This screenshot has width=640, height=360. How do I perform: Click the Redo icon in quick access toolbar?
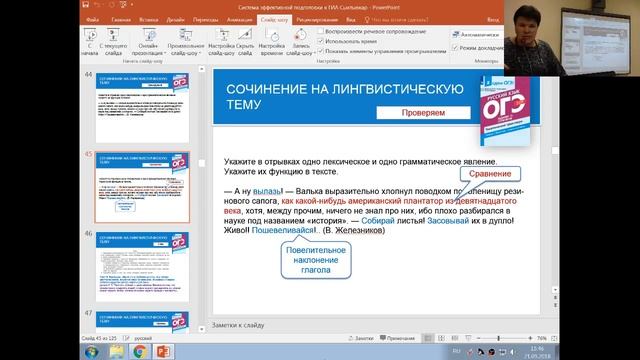click(111, 5)
